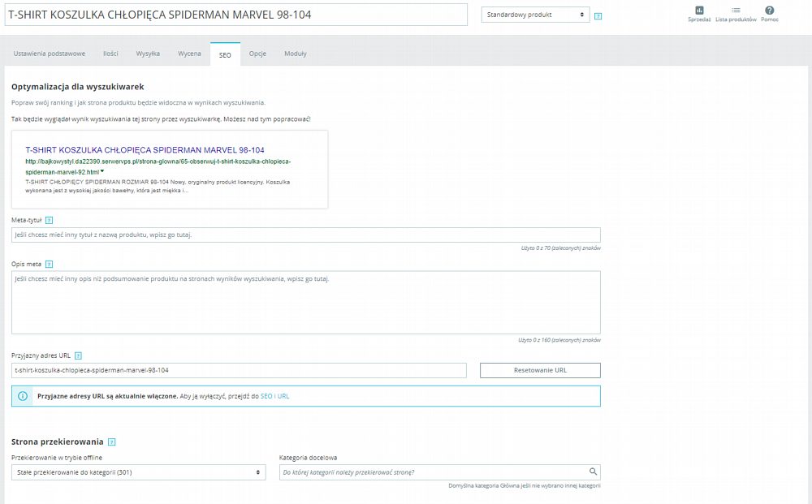Click into the Meta-tytuł input field
The width and height of the screenshot is (812, 504).
[306, 235]
